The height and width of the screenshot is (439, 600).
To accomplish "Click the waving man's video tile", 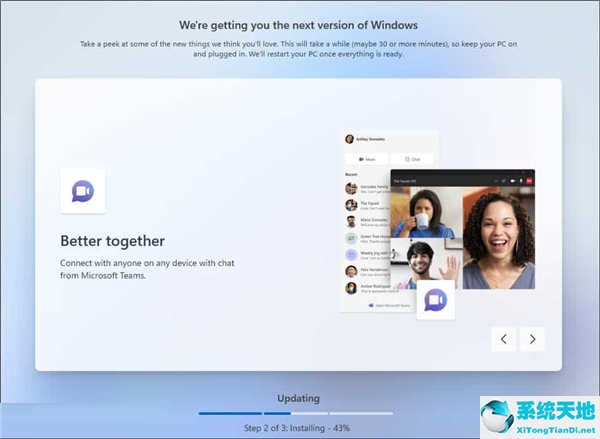I will click(x=426, y=264).
